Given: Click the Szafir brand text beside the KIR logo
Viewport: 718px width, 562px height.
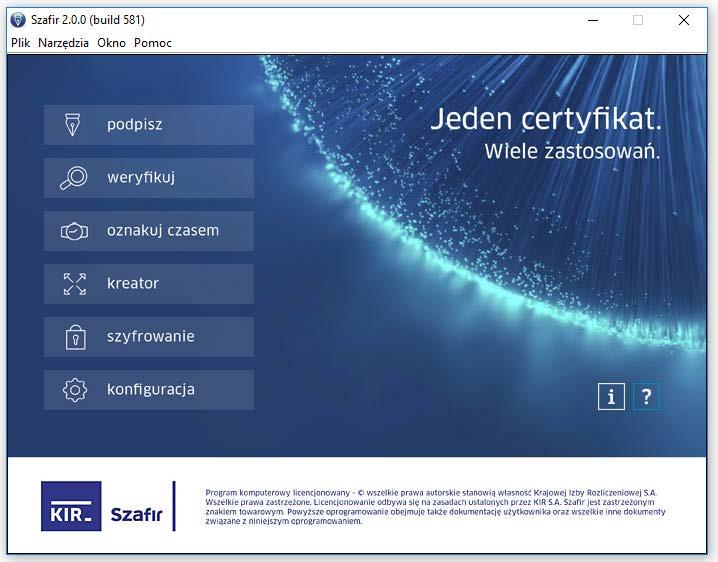Looking at the screenshot, I should click(x=136, y=514).
